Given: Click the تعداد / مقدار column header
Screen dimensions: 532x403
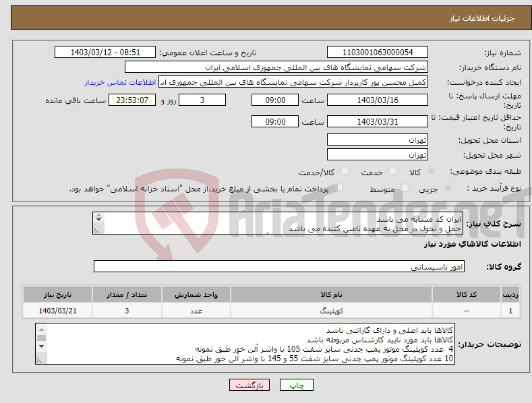Looking at the screenshot, I should 127,294.
